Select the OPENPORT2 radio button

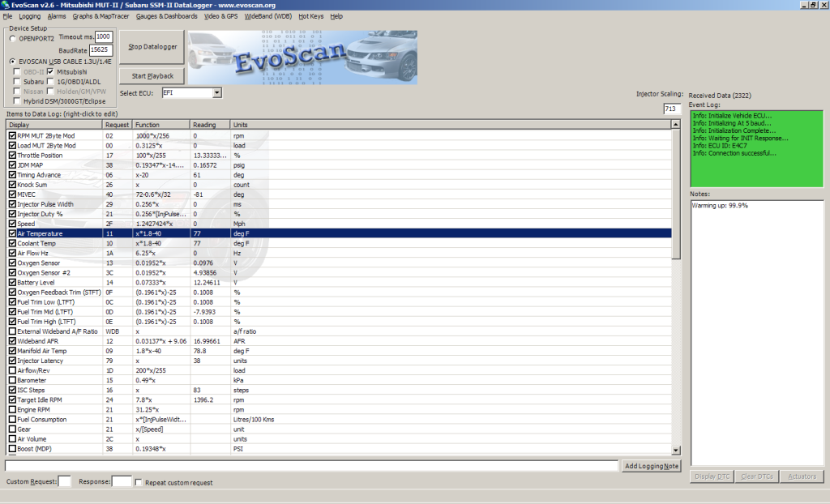[x=13, y=39]
